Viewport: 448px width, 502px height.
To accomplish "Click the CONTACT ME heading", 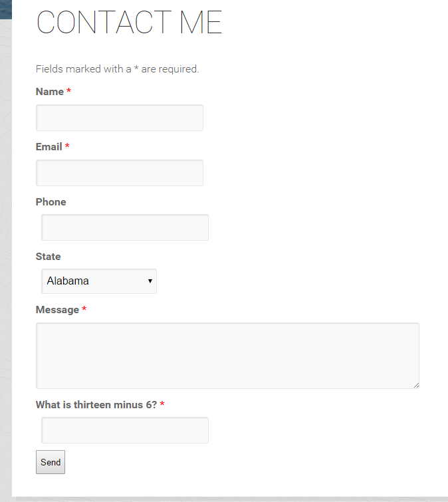I will [x=129, y=22].
